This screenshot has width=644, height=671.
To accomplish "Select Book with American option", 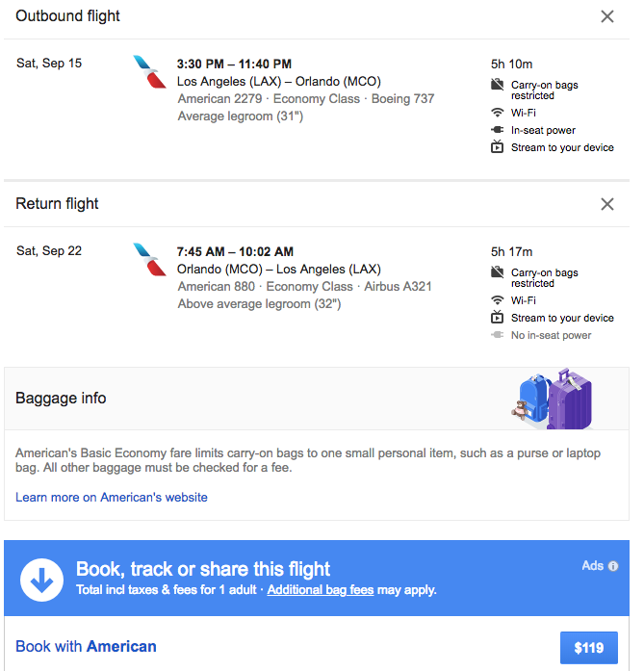I will [87, 647].
